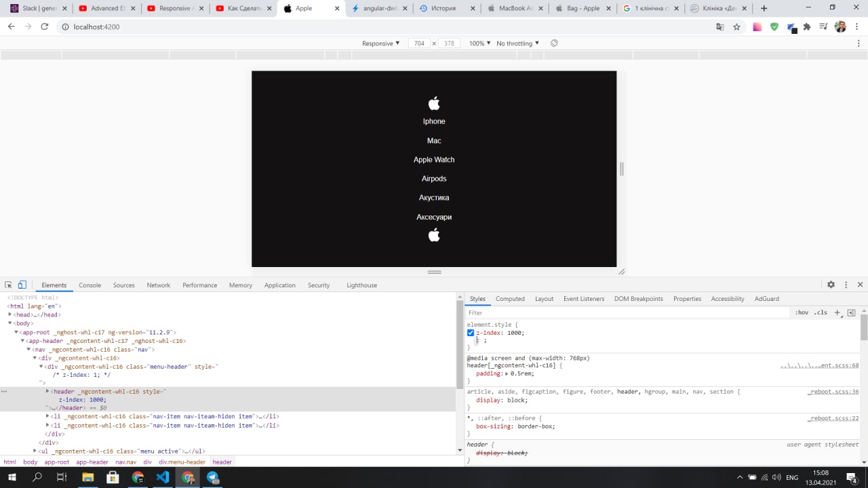Open the Responsive device dropdown
The height and width of the screenshot is (488, 868).
pos(381,43)
